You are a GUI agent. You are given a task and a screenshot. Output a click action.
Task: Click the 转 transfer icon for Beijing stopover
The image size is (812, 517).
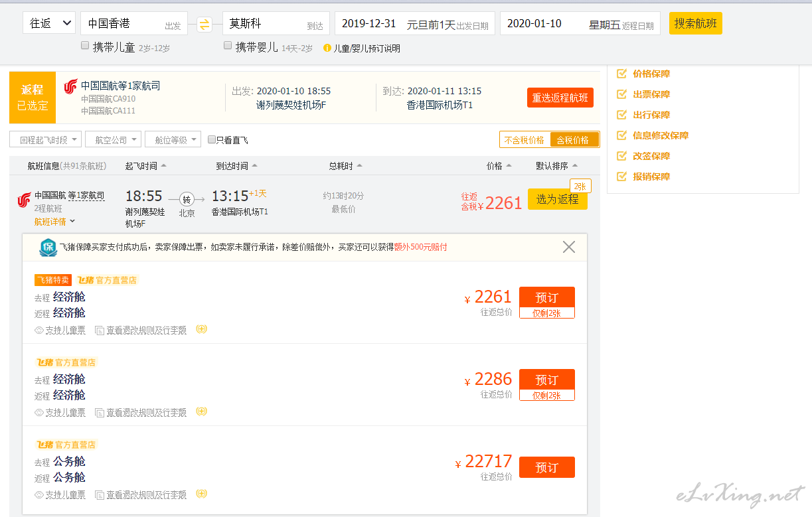click(x=187, y=199)
